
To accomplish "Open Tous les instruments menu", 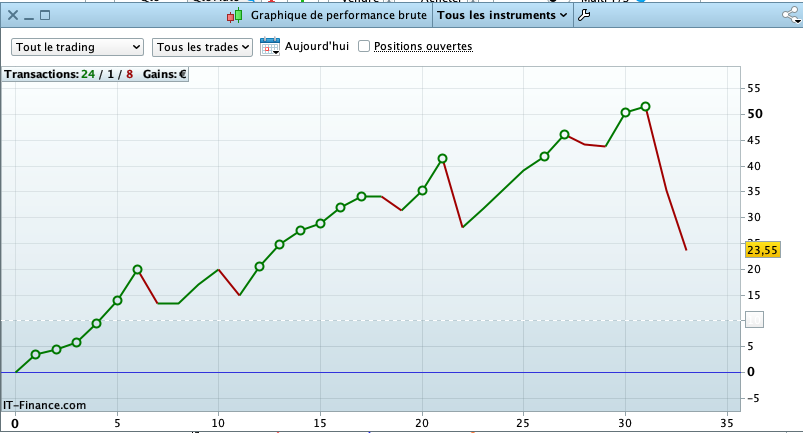I will pyautogui.click(x=502, y=15).
